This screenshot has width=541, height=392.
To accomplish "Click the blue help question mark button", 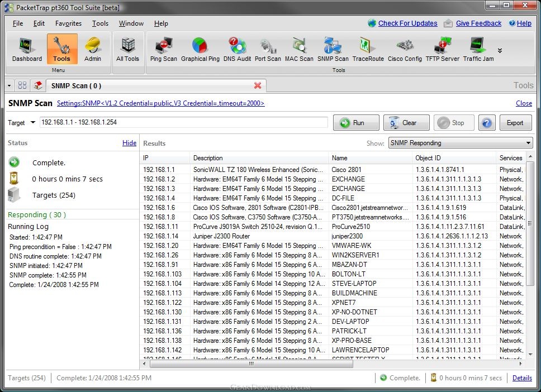I will coord(487,122).
